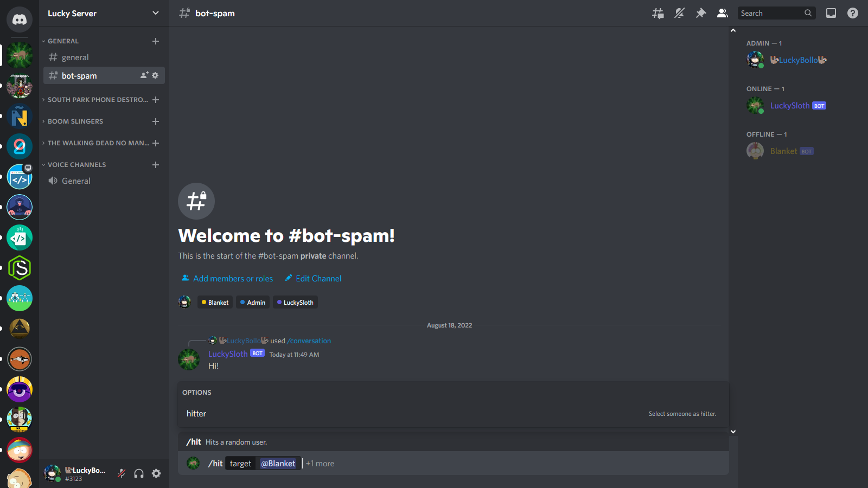The width and height of the screenshot is (868, 488).
Task: Open the inbox icon
Action: click(831, 13)
